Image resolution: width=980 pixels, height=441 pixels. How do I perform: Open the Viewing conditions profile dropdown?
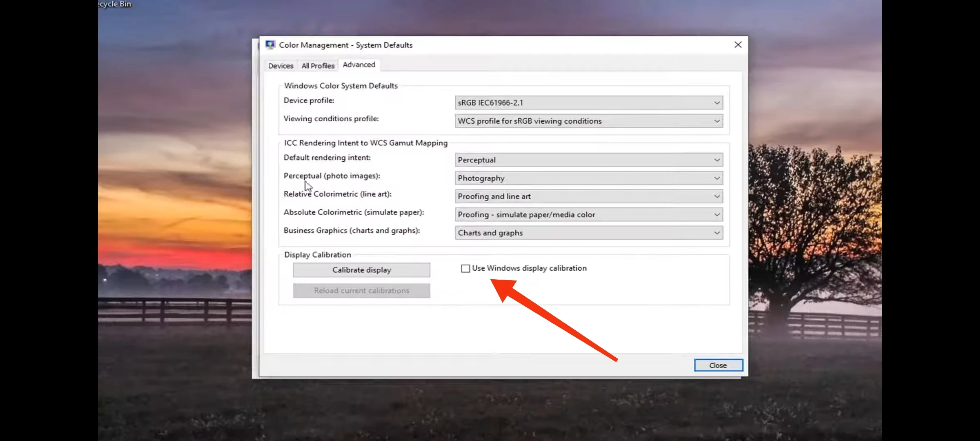click(x=588, y=121)
